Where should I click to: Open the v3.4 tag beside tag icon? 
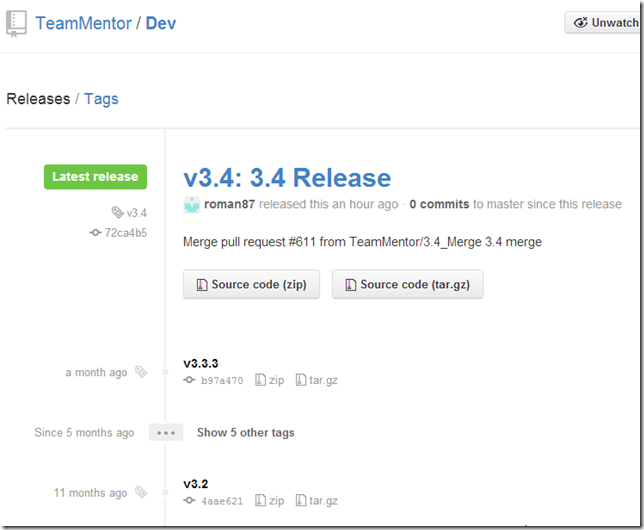click(136, 212)
